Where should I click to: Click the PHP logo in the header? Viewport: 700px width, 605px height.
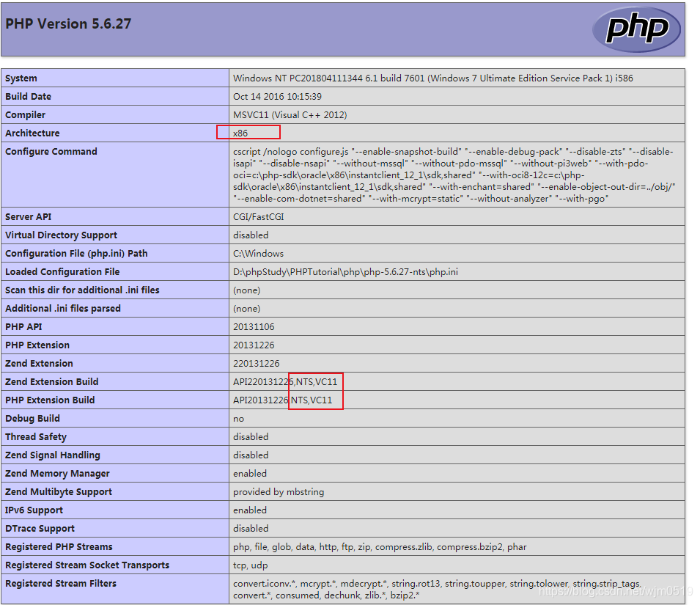click(x=636, y=29)
